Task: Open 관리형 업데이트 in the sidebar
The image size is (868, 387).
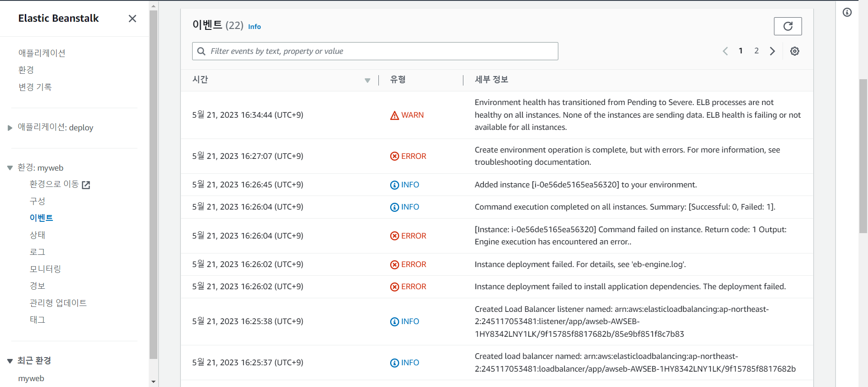Action: tap(58, 303)
